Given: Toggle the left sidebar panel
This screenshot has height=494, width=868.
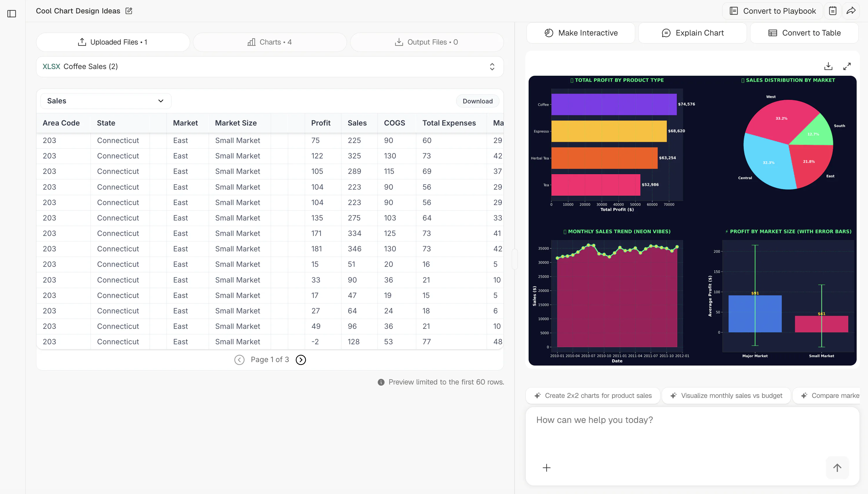Looking at the screenshot, I should click(x=12, y=14).
